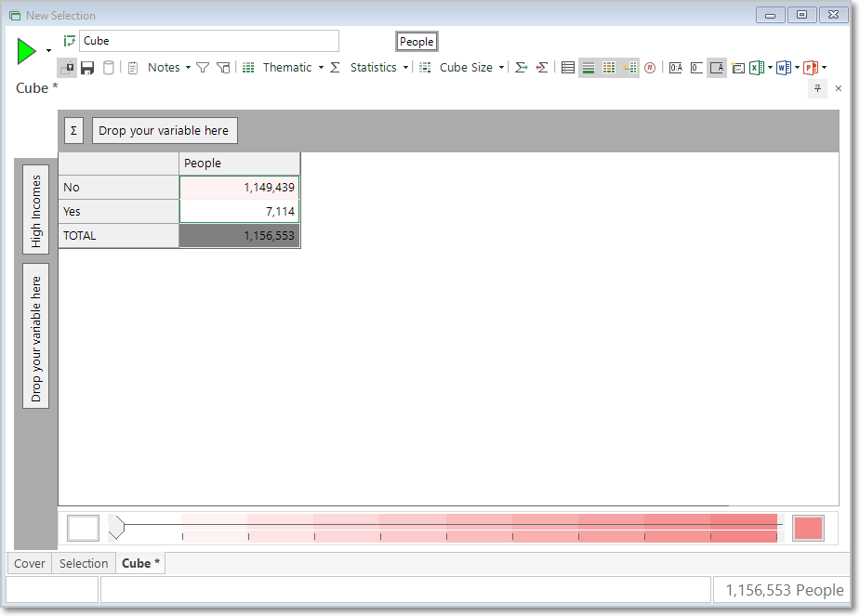Switch to the Cover tab
The width and height of the screenshot is (860, 616).
(x=30, y=563)
